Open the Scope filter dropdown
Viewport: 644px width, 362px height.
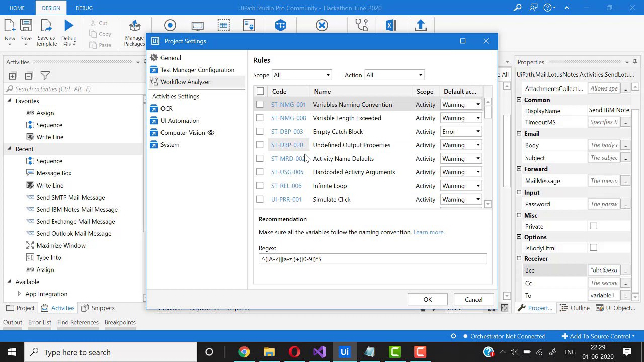pyautogui.click(x=301, y=75)
